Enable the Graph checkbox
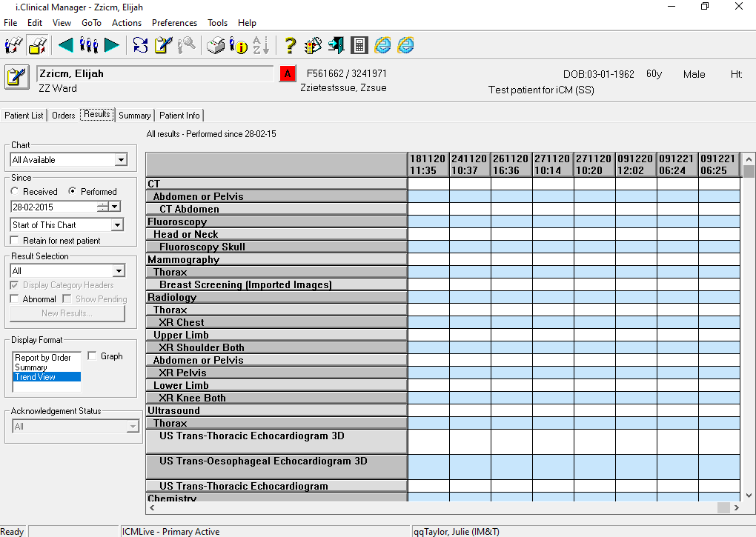The height and width of the screenshot is (537, 756). pyautogui.click(x=92, y=356)
